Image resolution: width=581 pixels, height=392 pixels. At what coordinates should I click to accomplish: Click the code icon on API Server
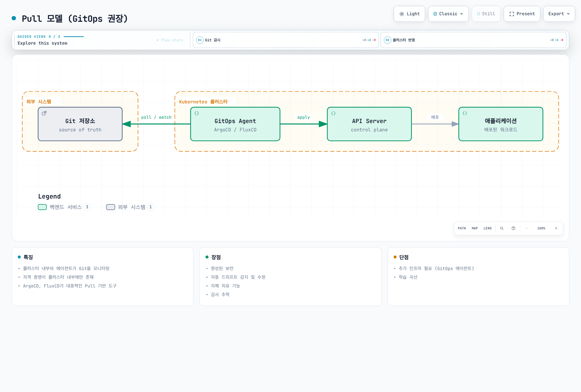pyautogui.click(x=333, y=113)
